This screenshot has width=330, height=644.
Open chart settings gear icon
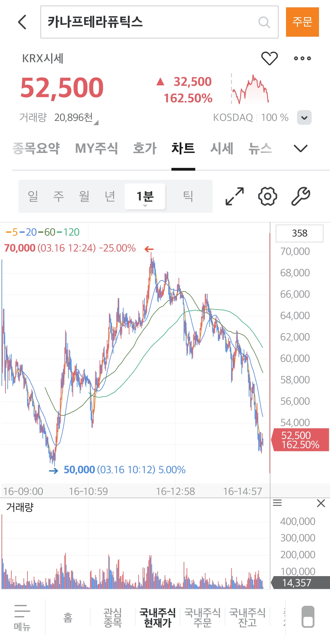tap(268, 196)
